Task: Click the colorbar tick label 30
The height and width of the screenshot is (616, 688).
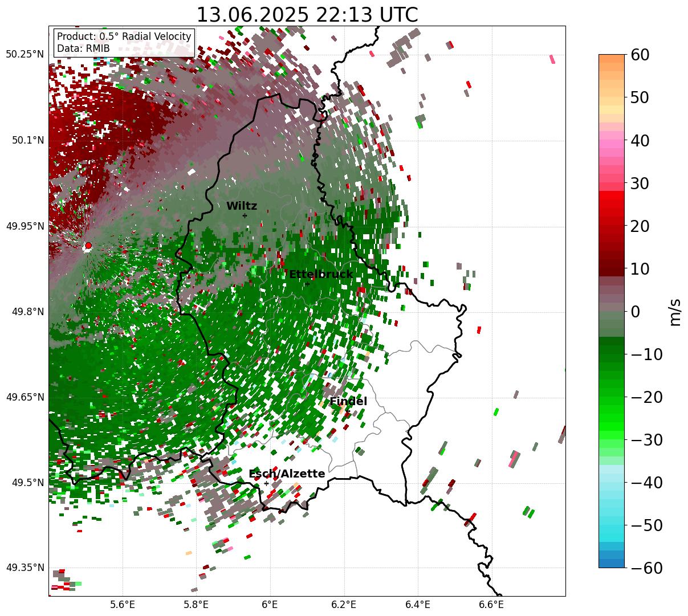Action: (x=640, y=183)
